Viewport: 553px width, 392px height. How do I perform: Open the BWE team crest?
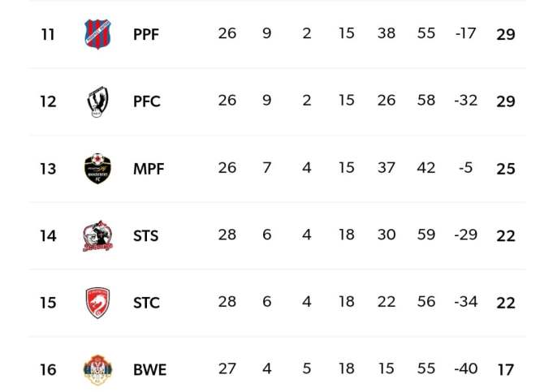tap(97, 370)
